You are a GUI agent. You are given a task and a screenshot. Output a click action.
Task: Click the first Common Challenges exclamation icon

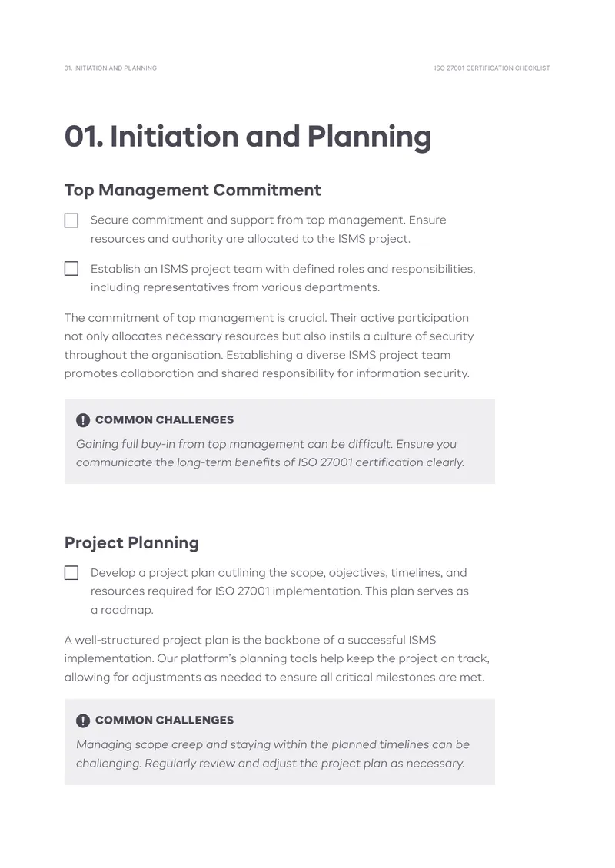[x=83, y=420]
